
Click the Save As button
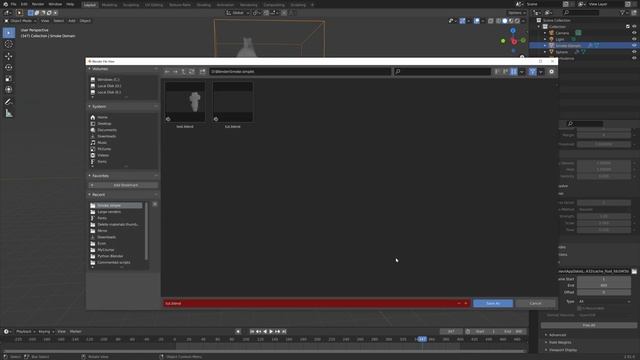pyautogui.click(x=493, y=303)
